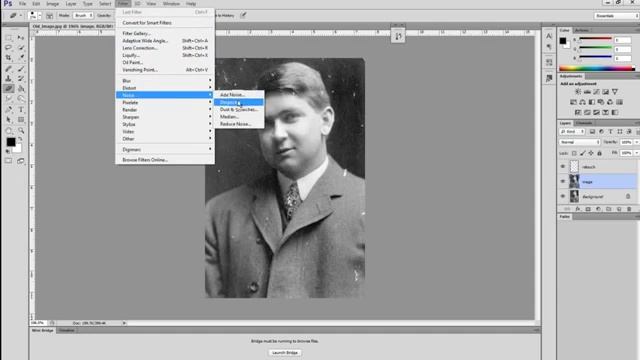
Task: Open the layer Opacity slider arrow
Action: pyautogui.click(x=636, y=142)
